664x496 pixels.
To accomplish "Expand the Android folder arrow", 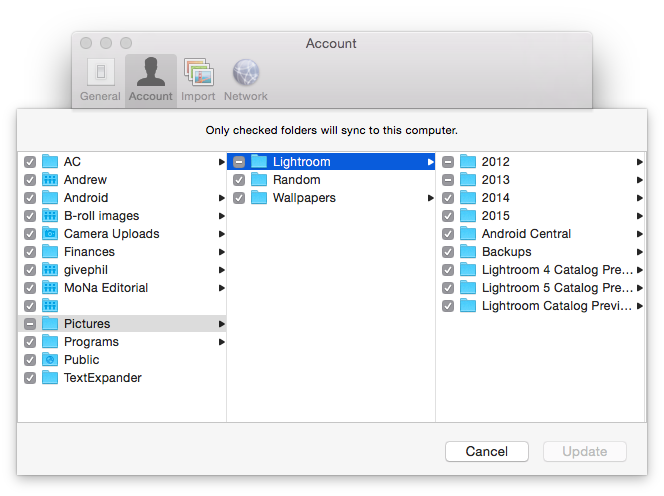I will click(x=221, y=198).
